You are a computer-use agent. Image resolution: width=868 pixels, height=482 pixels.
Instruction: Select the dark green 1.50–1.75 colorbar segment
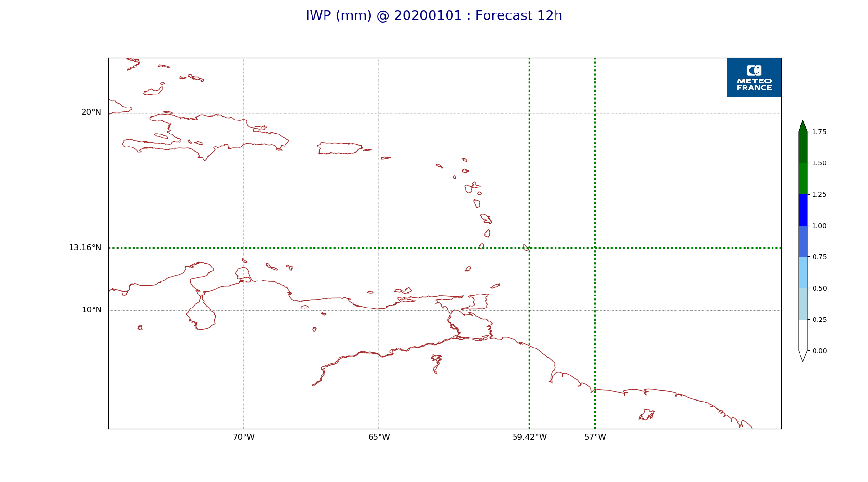point(802,147)
